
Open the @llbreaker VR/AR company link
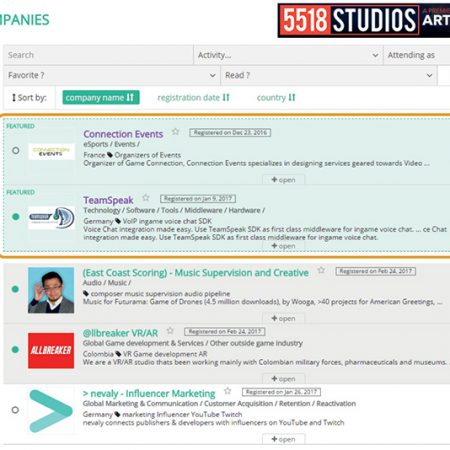pos(120,333)
